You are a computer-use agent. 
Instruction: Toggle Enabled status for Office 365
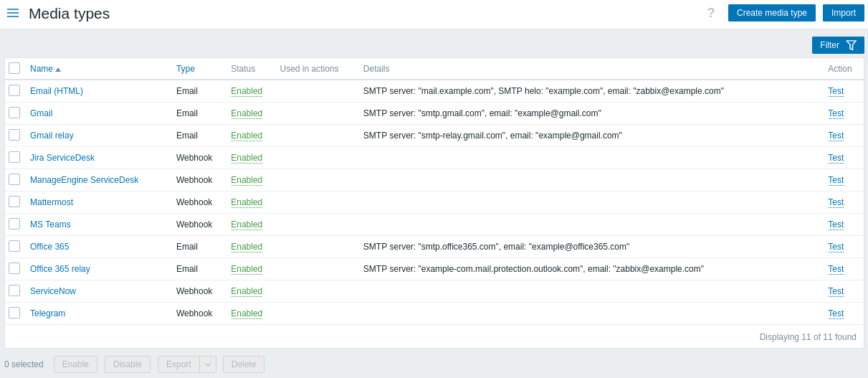click(x=247, y=247)
